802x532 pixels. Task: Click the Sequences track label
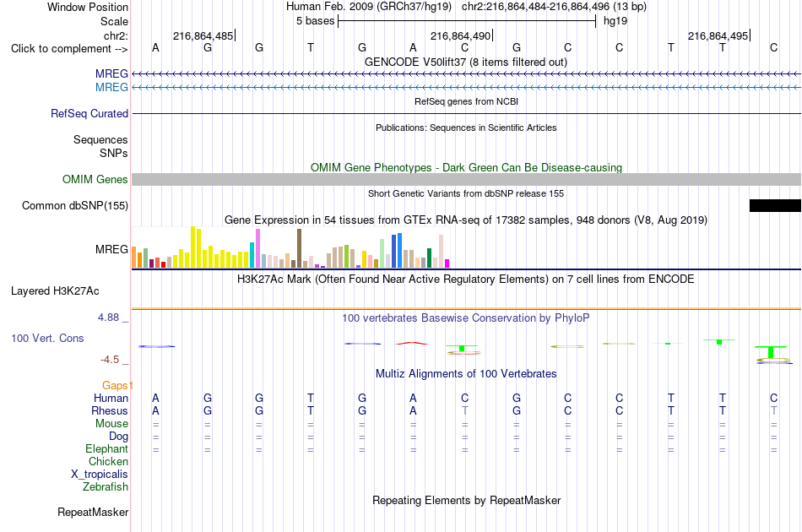pyautogui.click(x=100, y=139)
